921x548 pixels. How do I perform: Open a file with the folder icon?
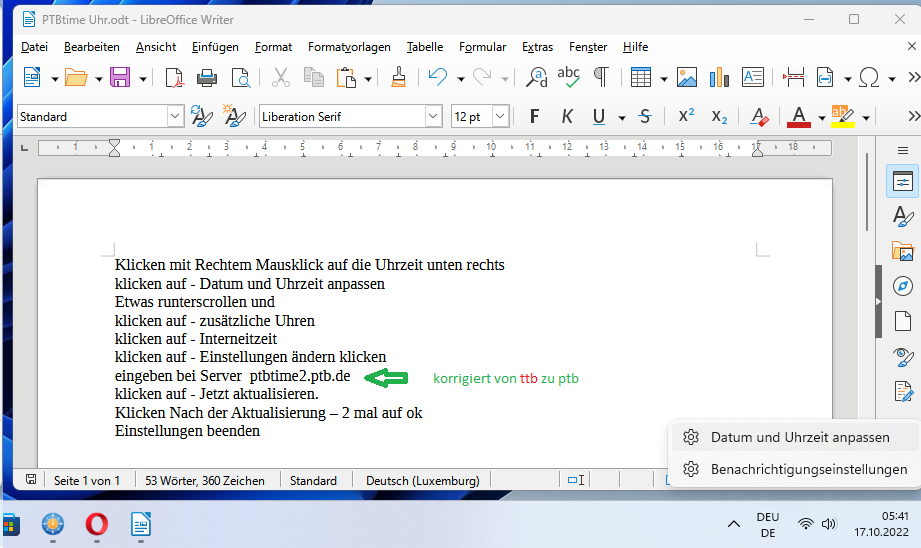click(x=76, y=78)
